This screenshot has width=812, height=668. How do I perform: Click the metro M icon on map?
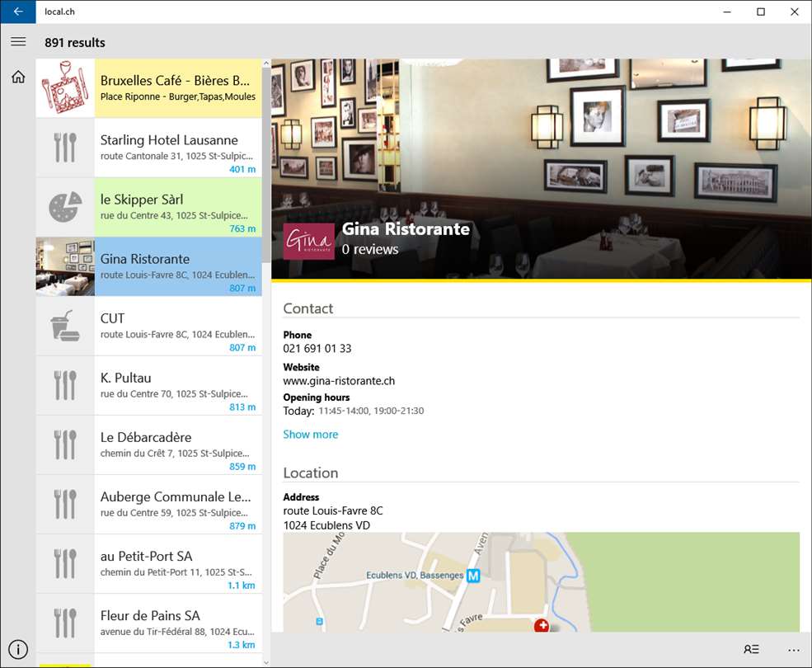pyautogui.click(x=473, y=576)
